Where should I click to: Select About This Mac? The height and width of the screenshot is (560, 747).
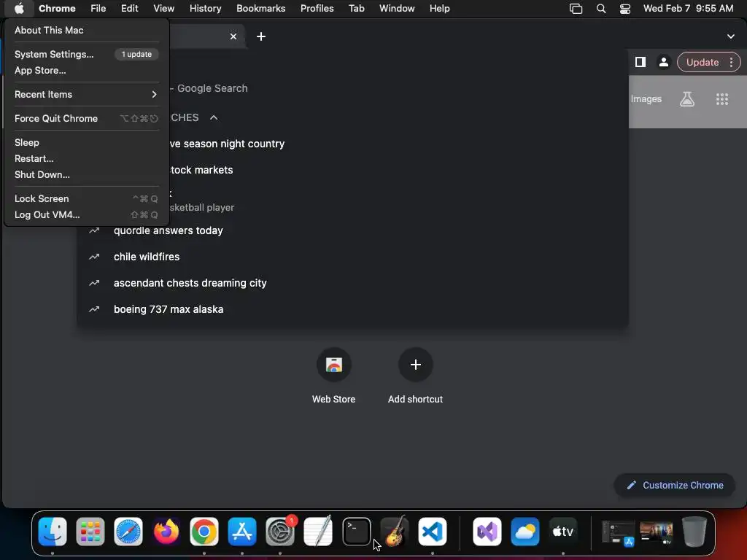coord(86,30)
